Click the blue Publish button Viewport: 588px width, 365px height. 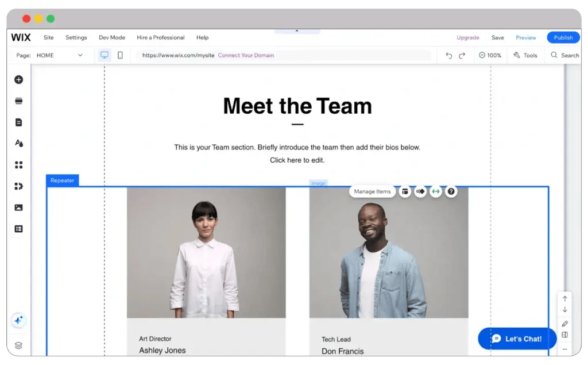[563, 37]
